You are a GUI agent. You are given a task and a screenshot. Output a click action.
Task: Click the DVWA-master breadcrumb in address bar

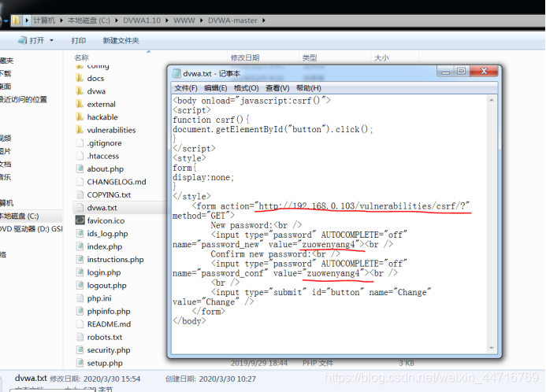[232, 20]
